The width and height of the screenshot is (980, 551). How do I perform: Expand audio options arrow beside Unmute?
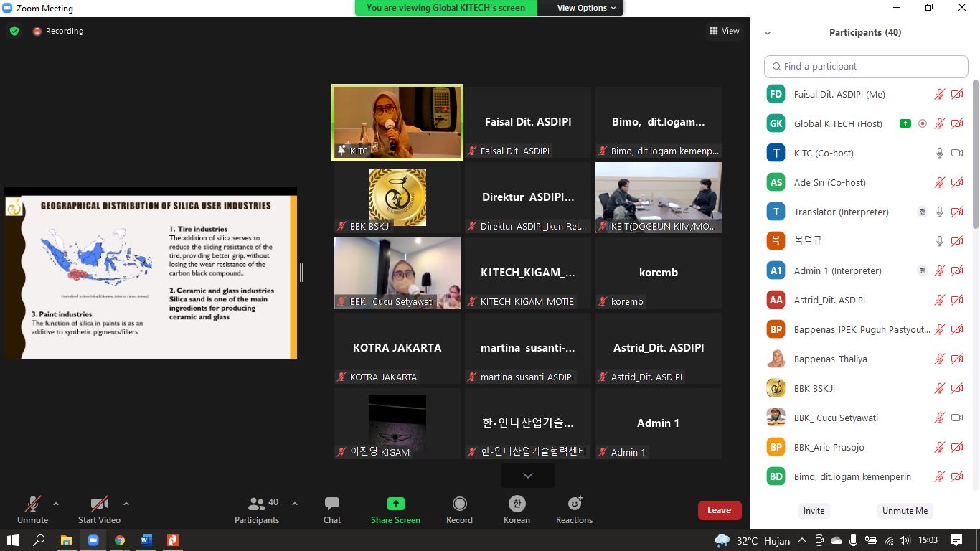56,504
